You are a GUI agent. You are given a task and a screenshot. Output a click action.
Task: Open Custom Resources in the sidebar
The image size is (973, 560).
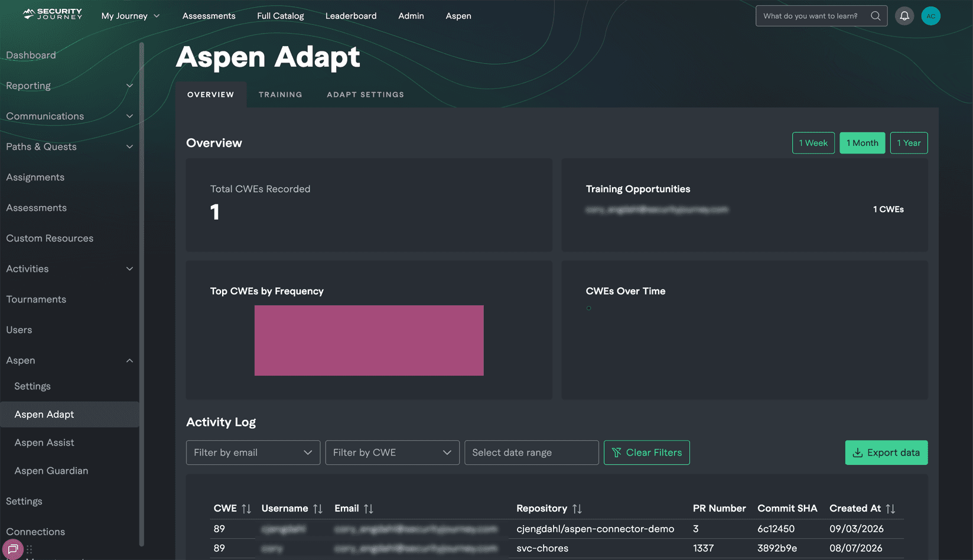[50, 238]
